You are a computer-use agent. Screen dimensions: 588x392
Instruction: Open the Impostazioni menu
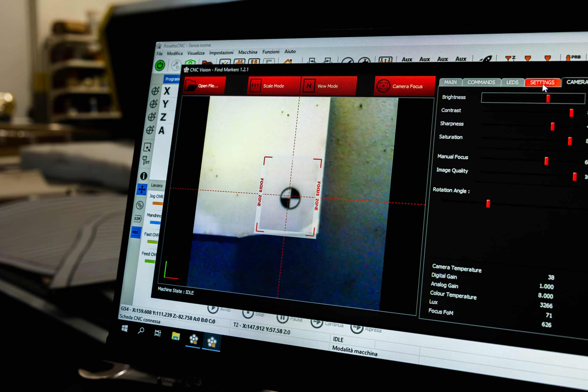[x=221, y=53]
